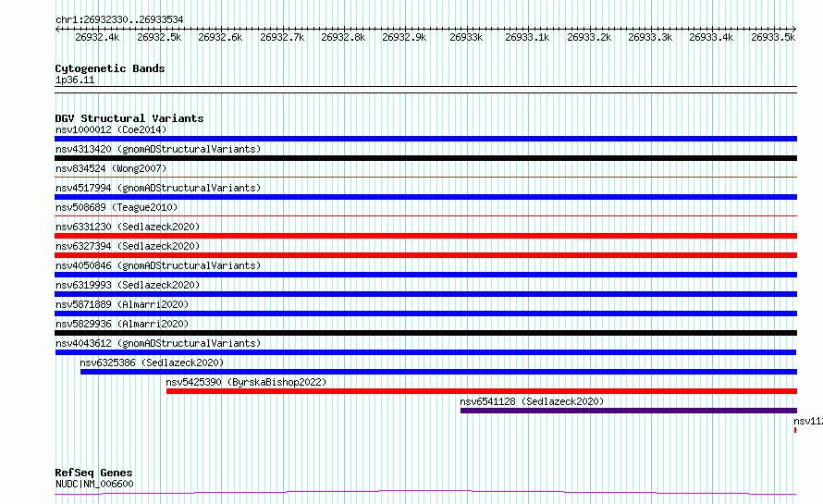Click the purple bar under nsv6541128
This screenshot has height=504, width=823.
(x=629, y=411)
